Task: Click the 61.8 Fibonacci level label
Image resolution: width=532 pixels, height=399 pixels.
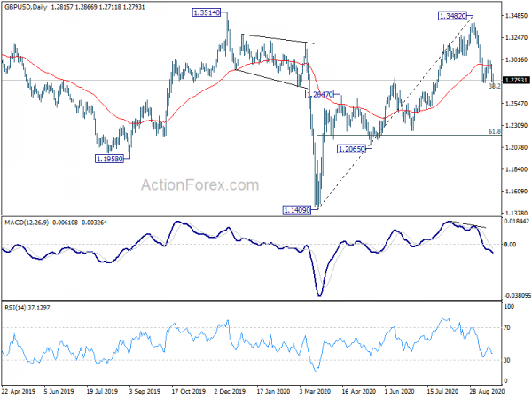Action: pos(495,131)
